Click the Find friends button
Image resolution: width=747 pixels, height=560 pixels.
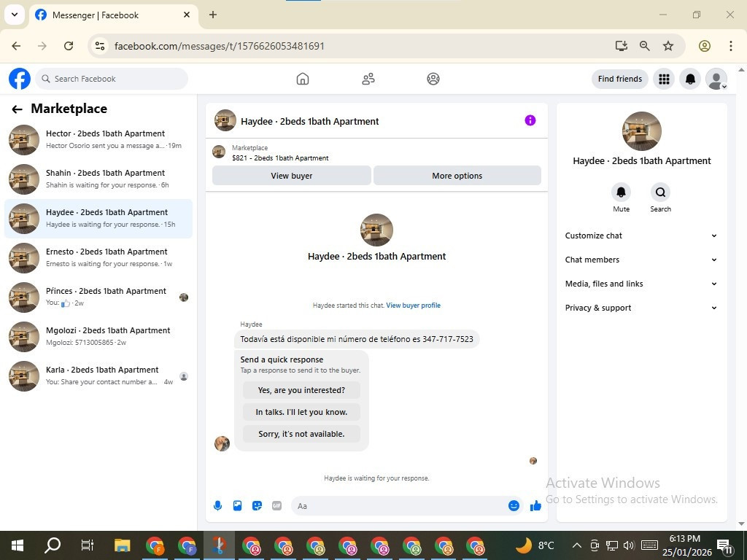620,79
